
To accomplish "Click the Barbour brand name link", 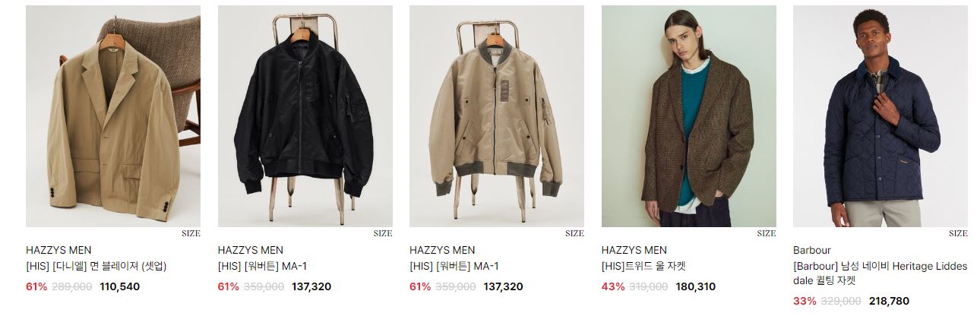I will pyautogui.click(x=812, y=250).
